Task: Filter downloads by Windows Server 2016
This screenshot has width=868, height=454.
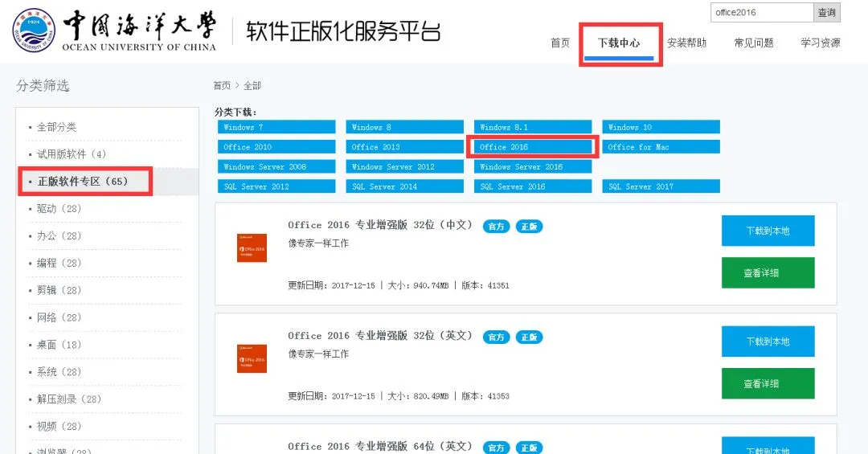Action: tap(533, 166)
